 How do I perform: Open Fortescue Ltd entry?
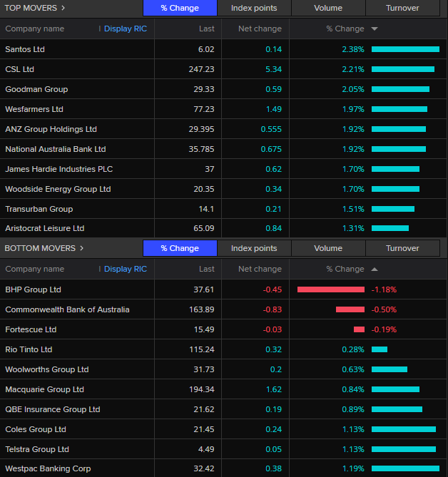coord(31,329)
